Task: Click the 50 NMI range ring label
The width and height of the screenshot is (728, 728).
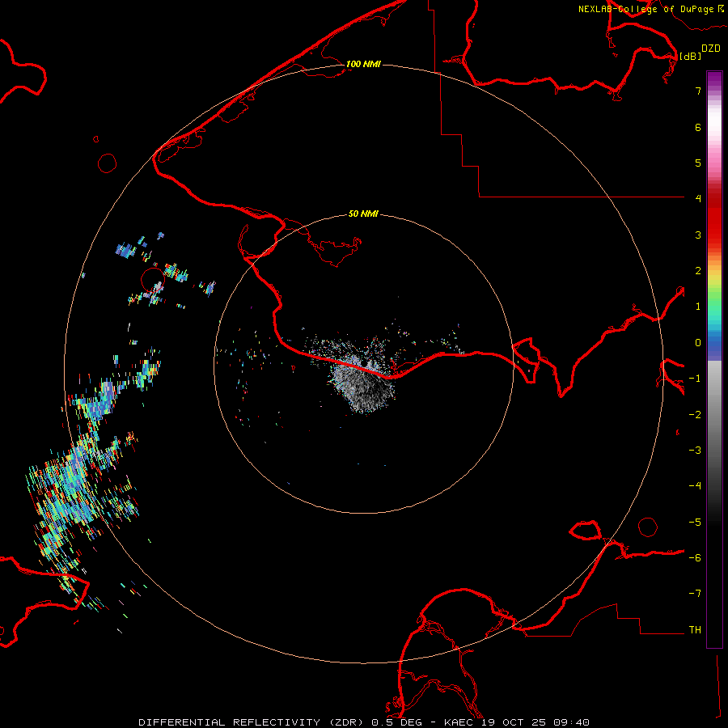Action: coord(363,214)
